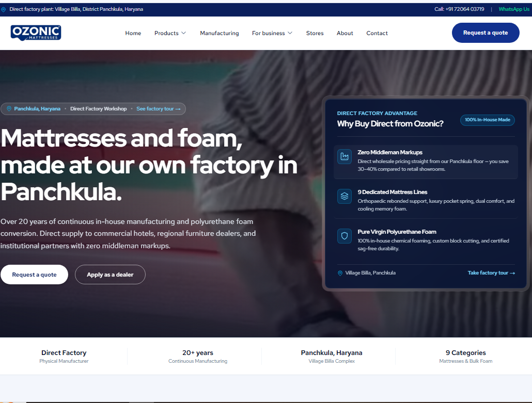
Task: Click the Mattresses and foam hero headline
Action: click(149, 165)
